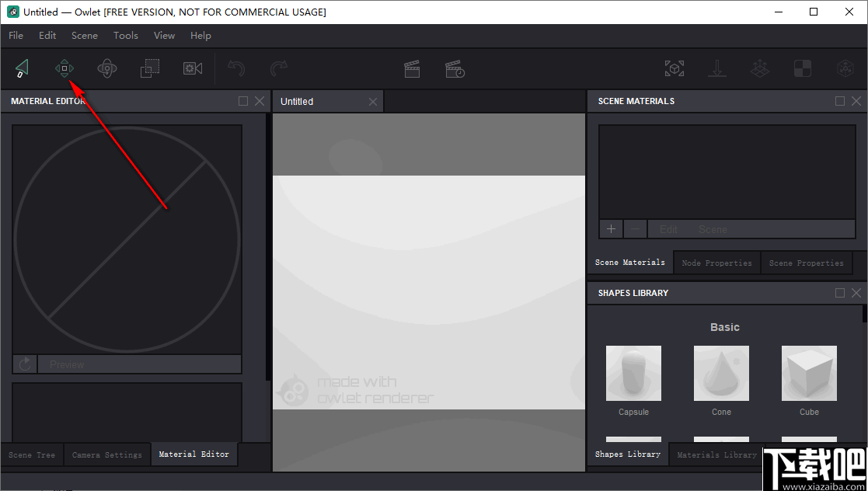868x491 pixels.
Task: Open the Scene menu
Action: pyautogui.click(x=84, y=35)
